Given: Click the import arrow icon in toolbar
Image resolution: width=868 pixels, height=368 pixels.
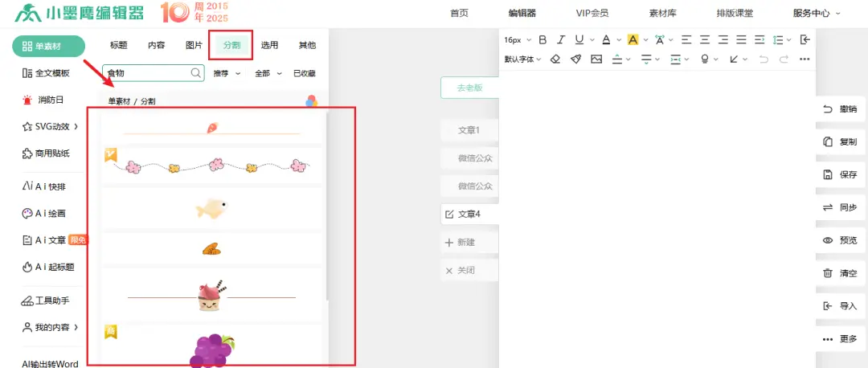Looking at the screenshot, I should coord(805,40).
